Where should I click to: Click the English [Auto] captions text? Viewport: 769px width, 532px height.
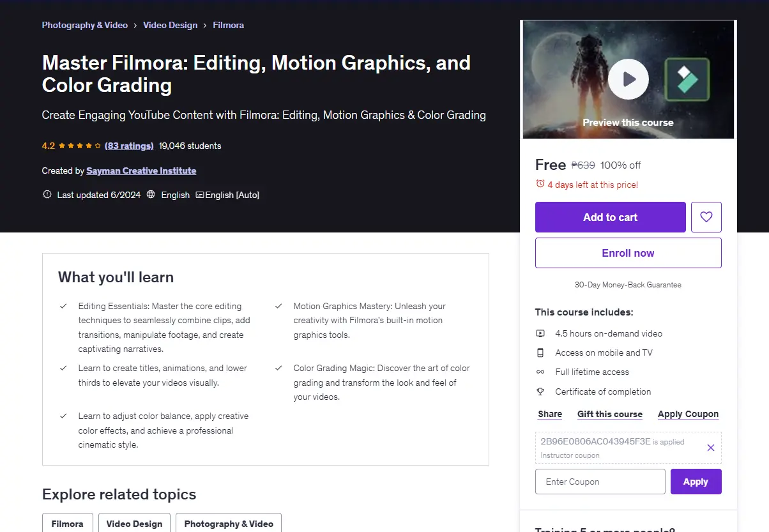[x=232, y=195]
